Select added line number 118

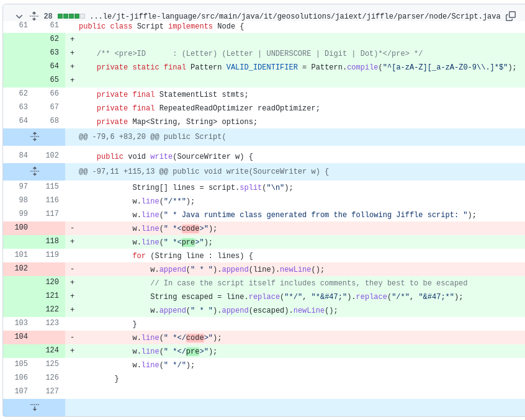[x=52, y=241]
